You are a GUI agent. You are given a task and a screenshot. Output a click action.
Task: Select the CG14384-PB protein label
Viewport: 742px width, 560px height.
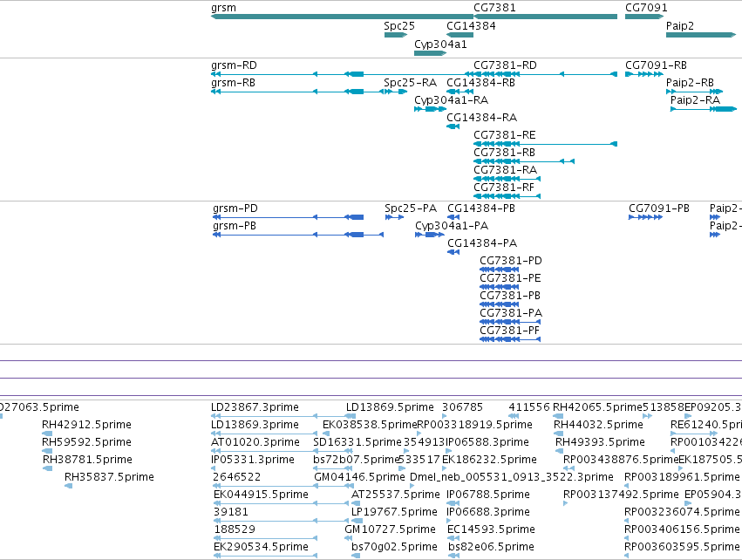480,208
